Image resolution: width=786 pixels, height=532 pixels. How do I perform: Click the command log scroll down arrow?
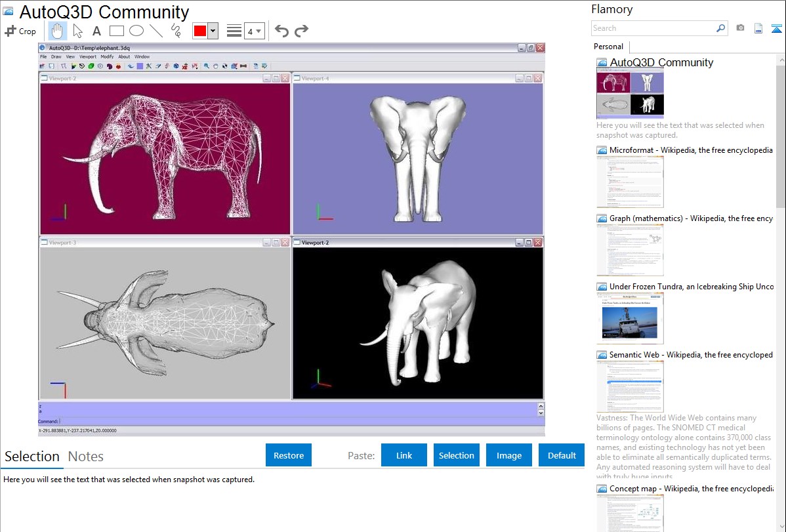[541, 413]
